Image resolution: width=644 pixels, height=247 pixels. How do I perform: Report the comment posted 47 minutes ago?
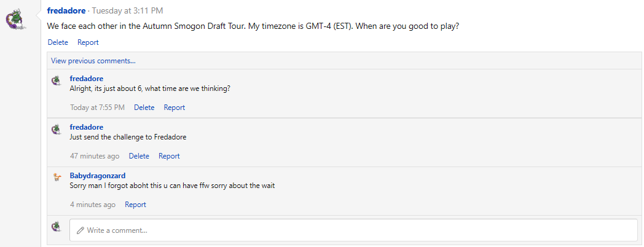point(169,156)
